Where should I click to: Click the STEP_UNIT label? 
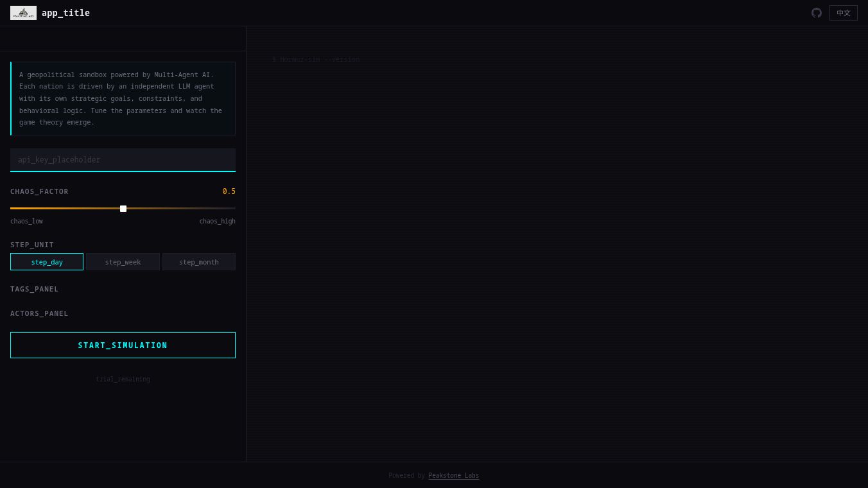click(32, 245)
